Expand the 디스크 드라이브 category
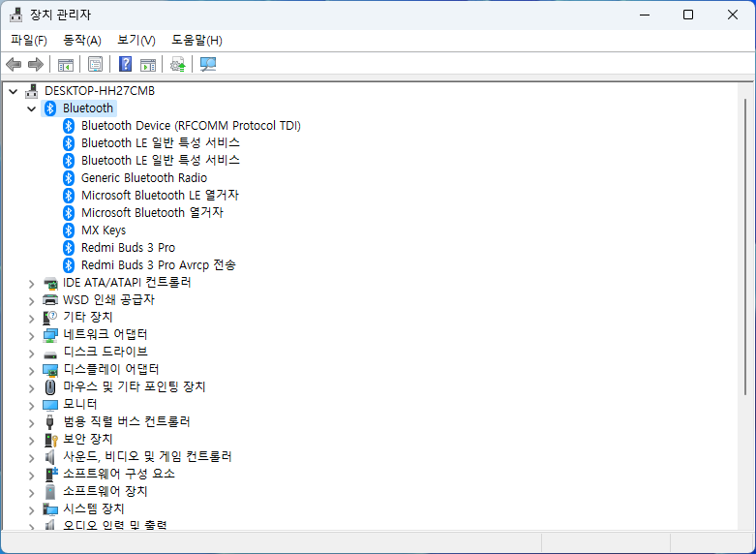 32,353
